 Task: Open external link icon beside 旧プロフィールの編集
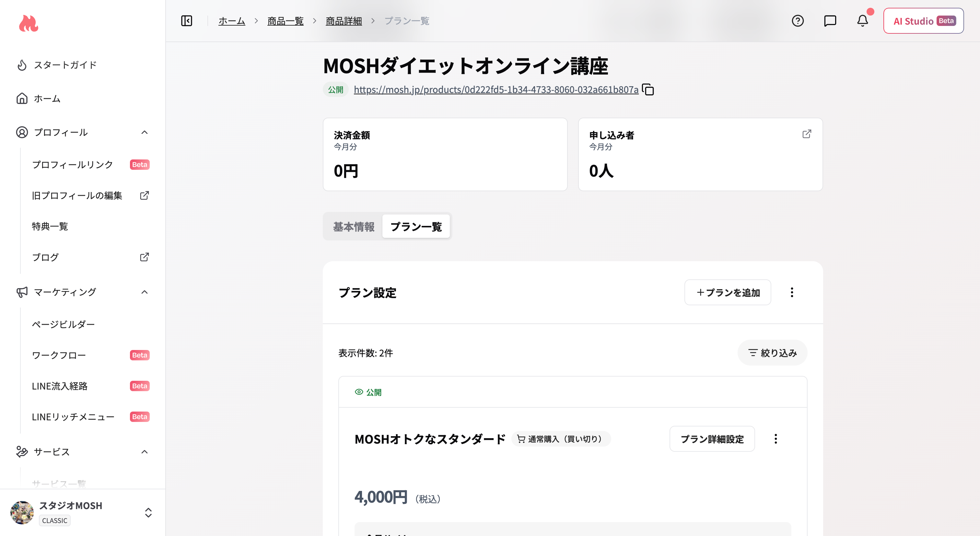144,195
